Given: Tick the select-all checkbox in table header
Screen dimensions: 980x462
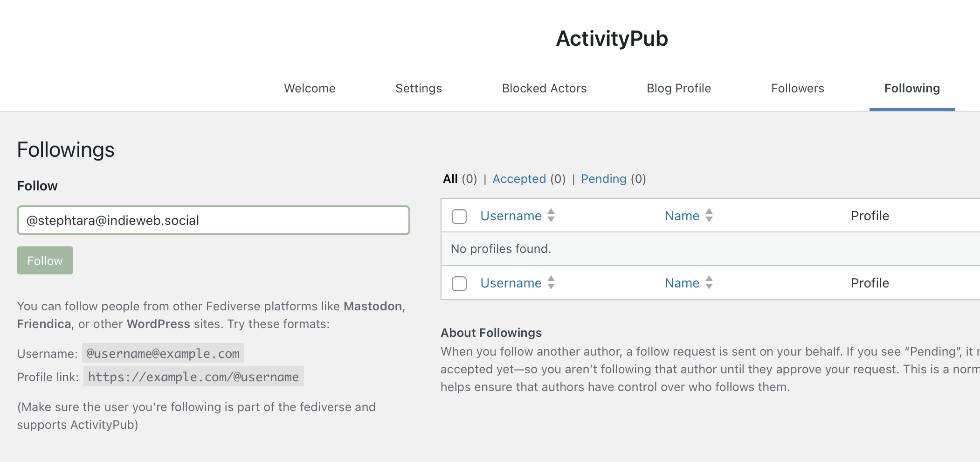Looking at the screenshot, I should coord(459,217).
